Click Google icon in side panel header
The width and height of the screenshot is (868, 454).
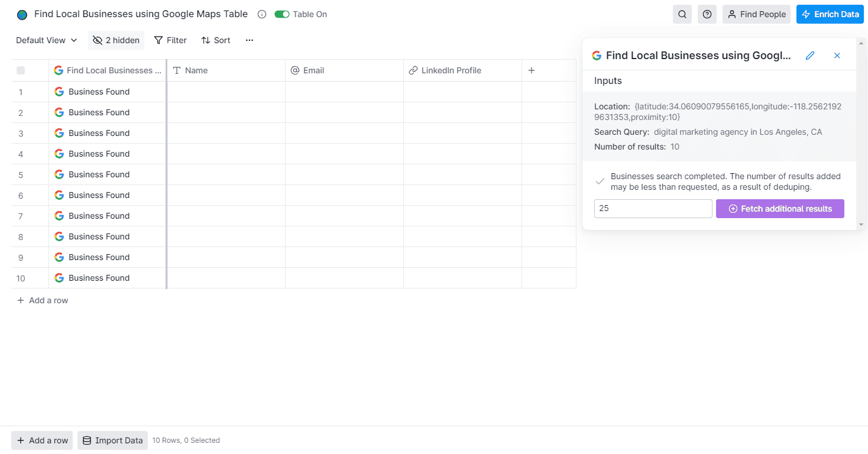point(597,56)
